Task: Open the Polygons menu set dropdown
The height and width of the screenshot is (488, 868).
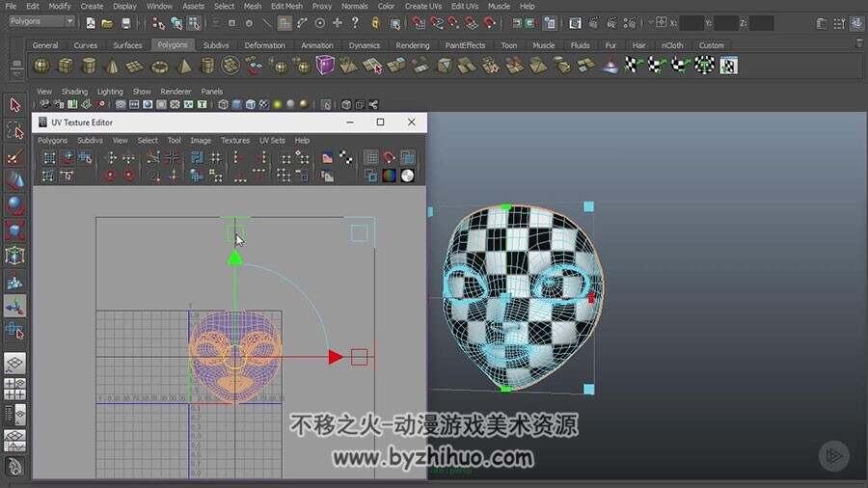Action: click(41, 21)
